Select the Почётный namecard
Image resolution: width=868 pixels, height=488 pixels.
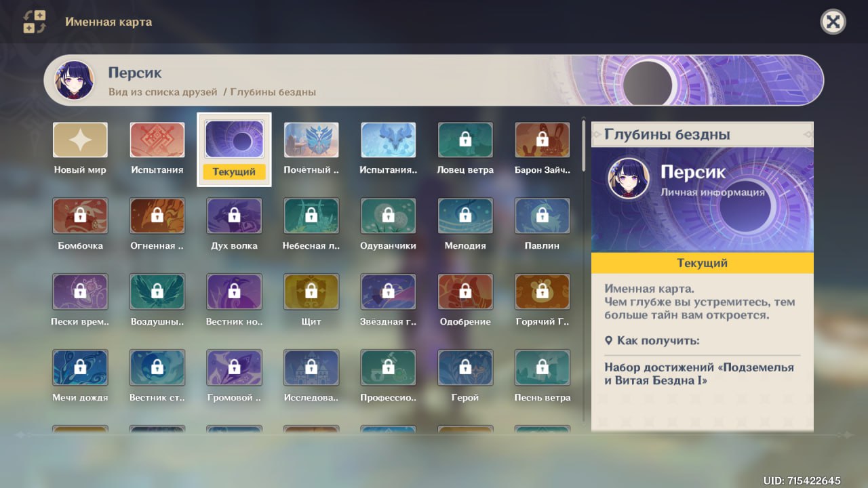point(311,149)
